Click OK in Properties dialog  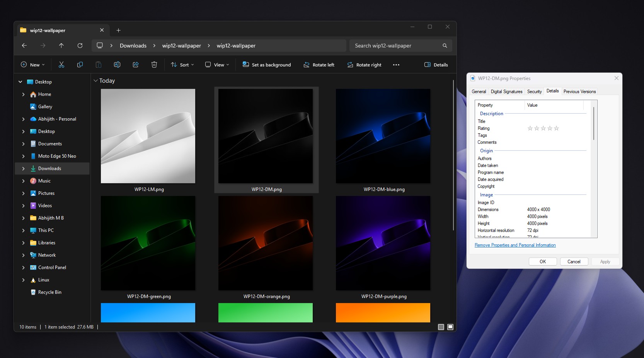tap(543, 262)
